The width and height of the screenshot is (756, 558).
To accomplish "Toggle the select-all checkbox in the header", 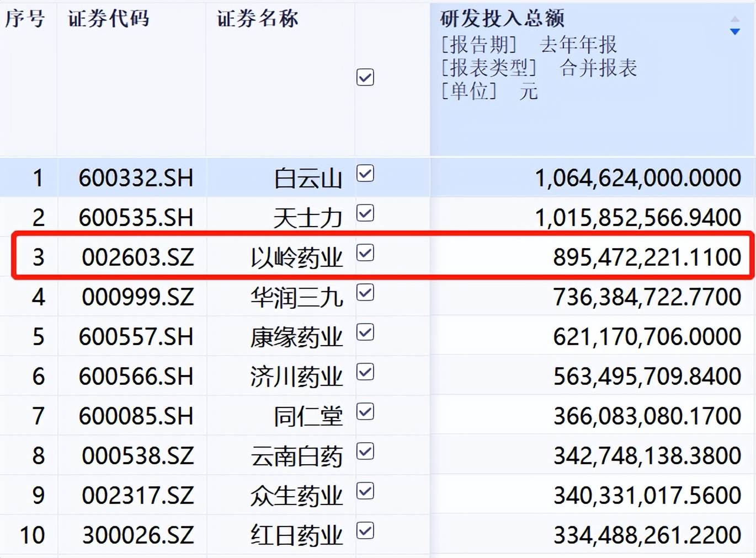I will click(x=366, y=78).
